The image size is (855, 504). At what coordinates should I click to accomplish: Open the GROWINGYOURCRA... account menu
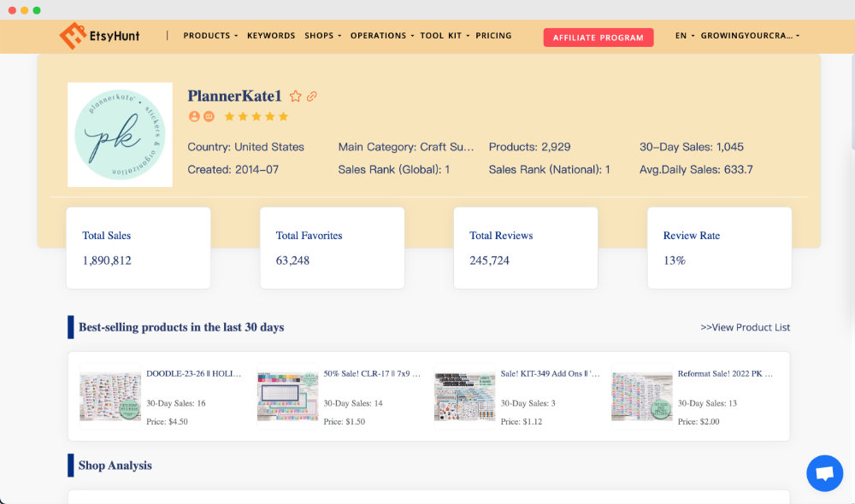750,35
